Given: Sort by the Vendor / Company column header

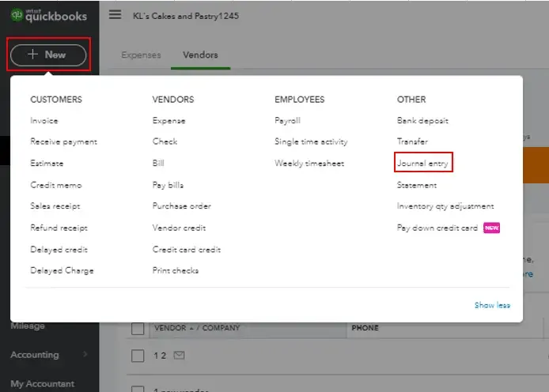Looking at the screenshot, I should (x=196, y=328).
